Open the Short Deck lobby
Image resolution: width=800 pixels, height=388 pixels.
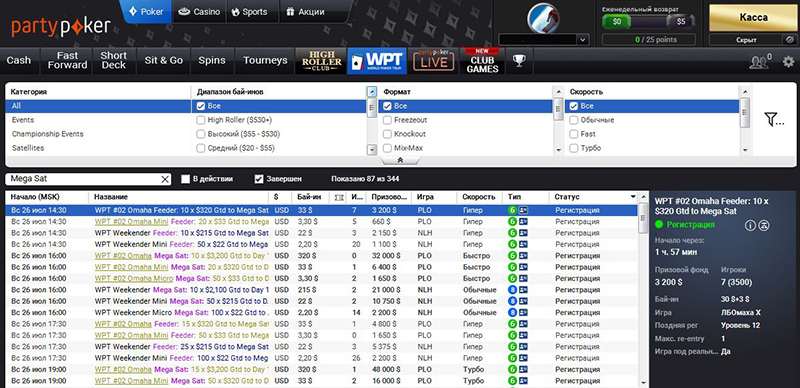[114, 61]
